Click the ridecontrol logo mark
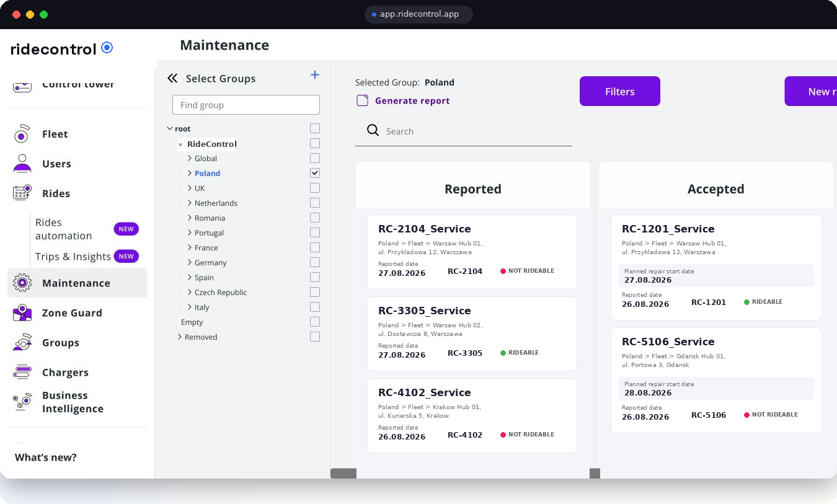Viewport: 837px width, 504px height. 107,47
